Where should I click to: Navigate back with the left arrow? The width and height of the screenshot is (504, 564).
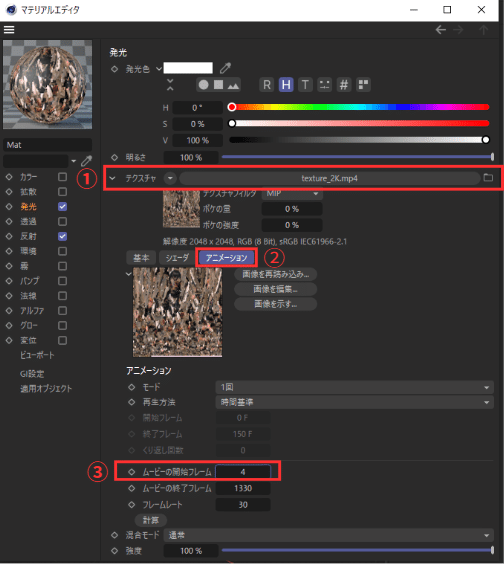tap(441, 29)
